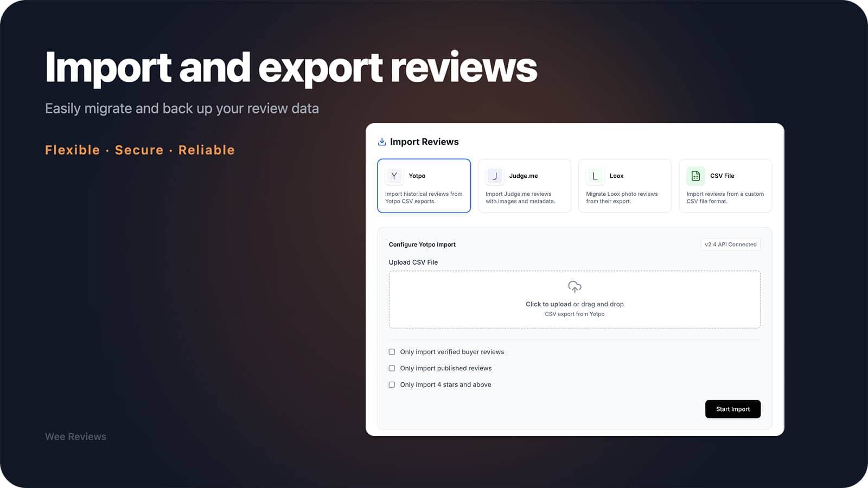Select the Judge.me import option card

point(524,185)
